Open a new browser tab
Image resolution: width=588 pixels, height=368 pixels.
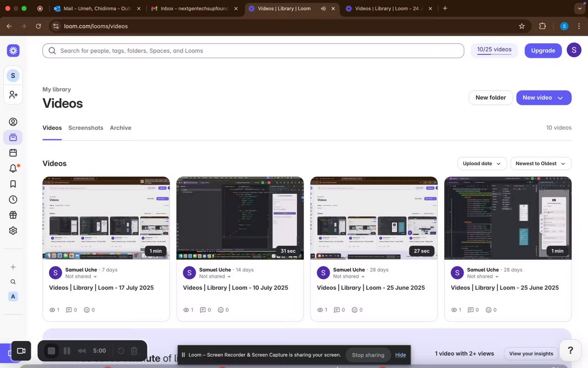click(445, 8)
